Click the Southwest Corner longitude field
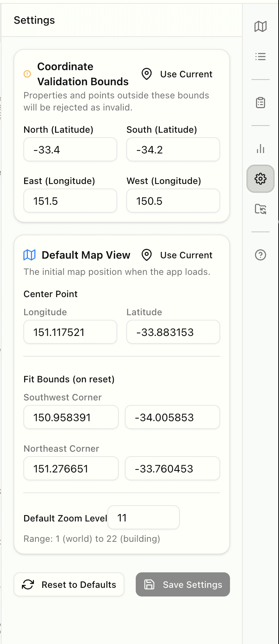The height and width of the screenshot is (644, 279). point(71,417)
